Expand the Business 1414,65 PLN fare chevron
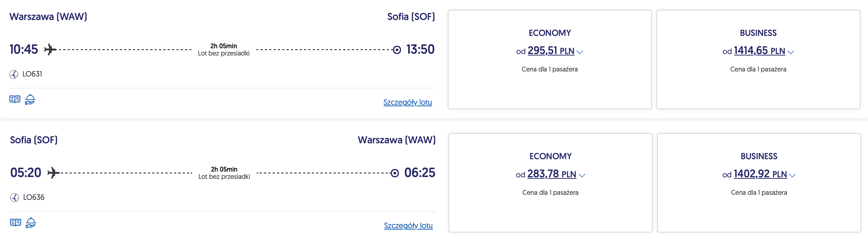868x239 pixels. (x=791, y=52)
